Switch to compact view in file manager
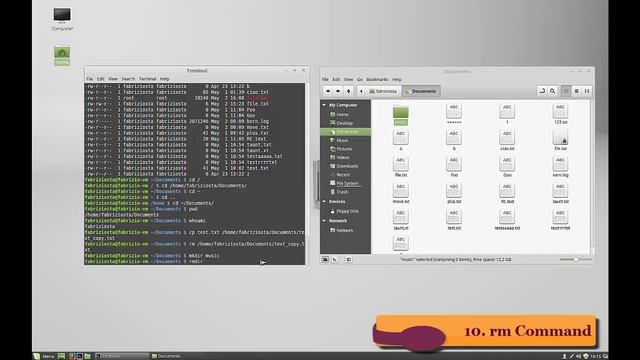This screenshot has width=640, height=360. (x=587, y=91)
